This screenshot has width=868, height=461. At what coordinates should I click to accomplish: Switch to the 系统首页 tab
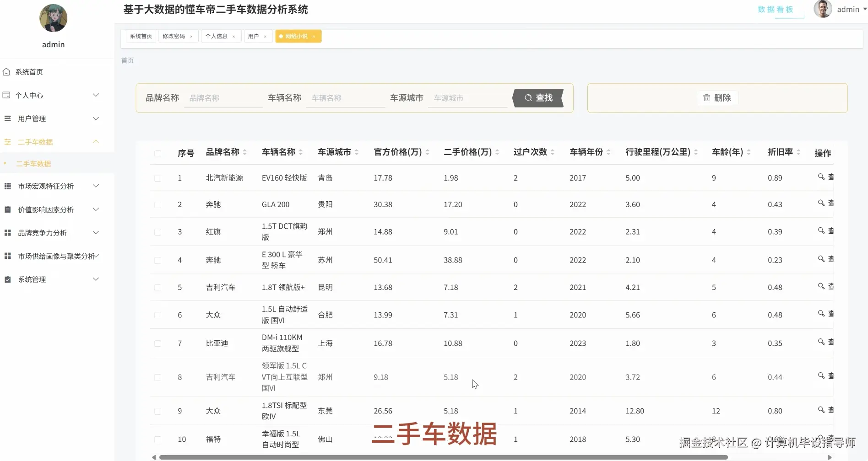tap(141, 36)
